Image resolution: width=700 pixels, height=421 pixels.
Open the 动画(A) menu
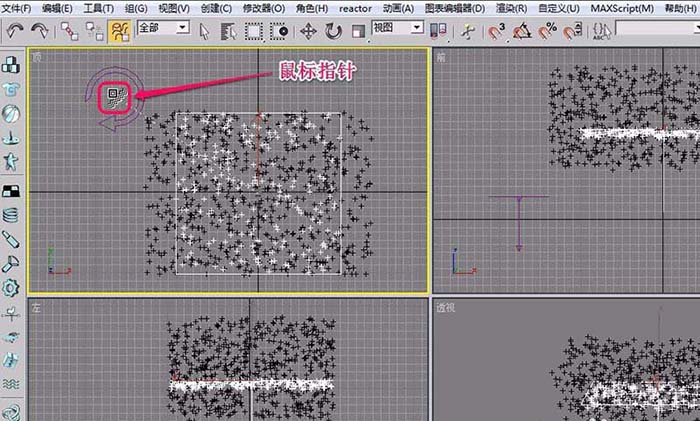coord(398,8)
